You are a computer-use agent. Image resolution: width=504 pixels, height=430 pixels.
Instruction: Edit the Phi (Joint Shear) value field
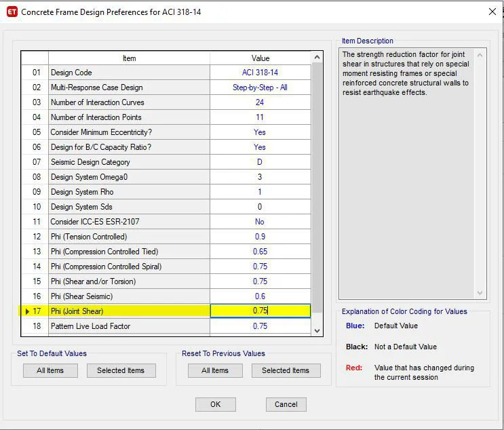point(260,311)
